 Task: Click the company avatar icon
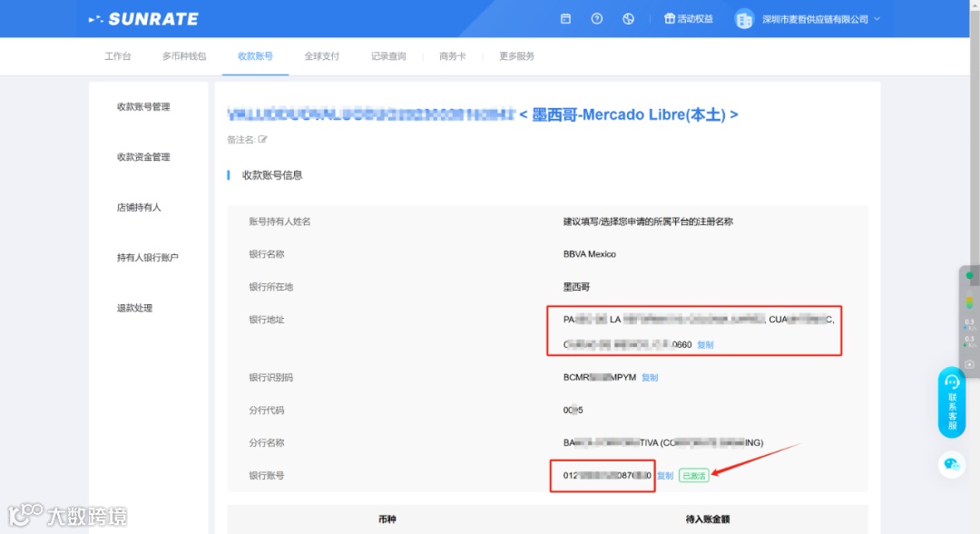click(744, 19)
